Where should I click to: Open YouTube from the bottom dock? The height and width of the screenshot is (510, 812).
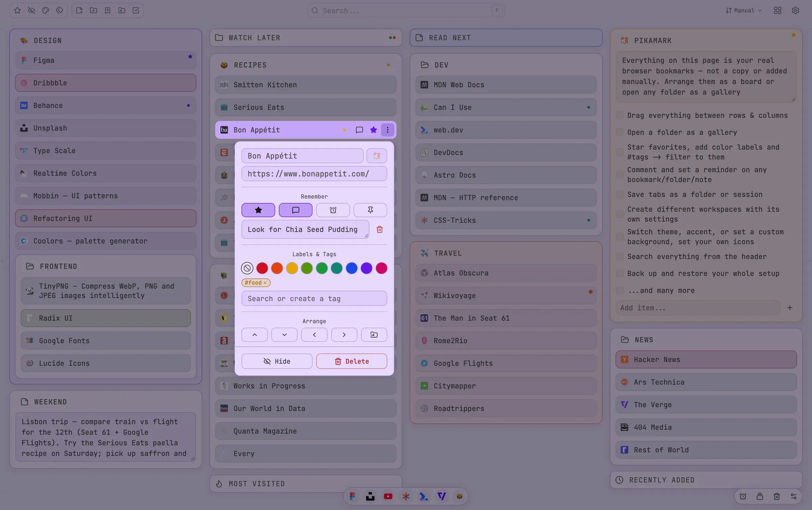point(388,496)
